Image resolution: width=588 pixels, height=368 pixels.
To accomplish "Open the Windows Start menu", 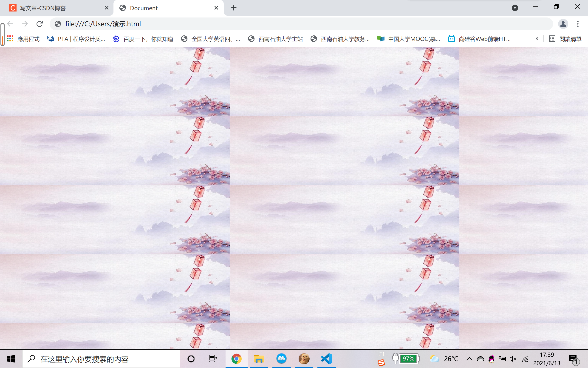I will [x=11, y=359].
